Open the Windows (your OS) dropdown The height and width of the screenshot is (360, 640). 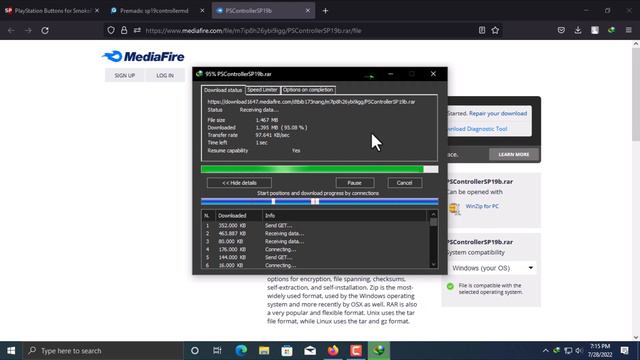click(492, 268)
